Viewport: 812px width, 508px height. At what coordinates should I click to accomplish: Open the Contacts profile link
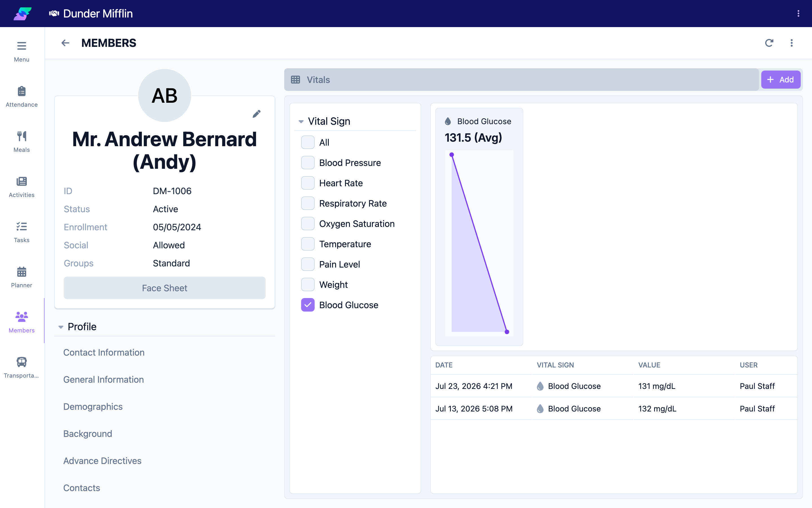tap(81, 488)
